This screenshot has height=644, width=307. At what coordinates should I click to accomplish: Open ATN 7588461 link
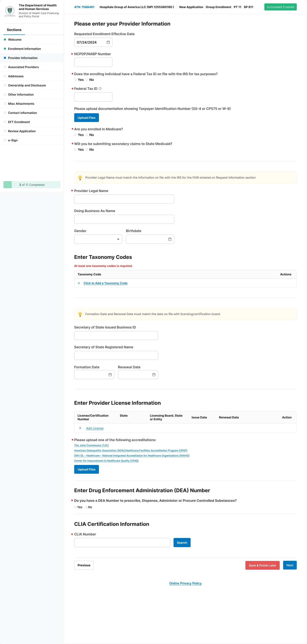84,7
